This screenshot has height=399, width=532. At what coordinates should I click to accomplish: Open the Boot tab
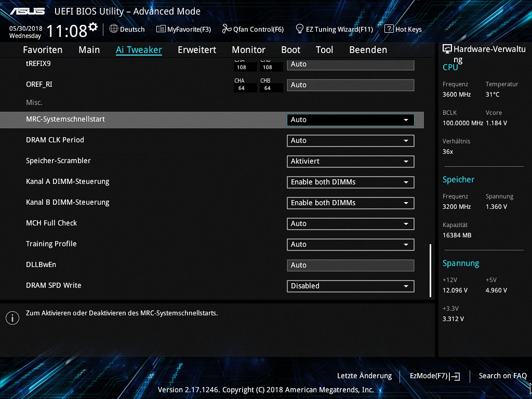point(291,50)
